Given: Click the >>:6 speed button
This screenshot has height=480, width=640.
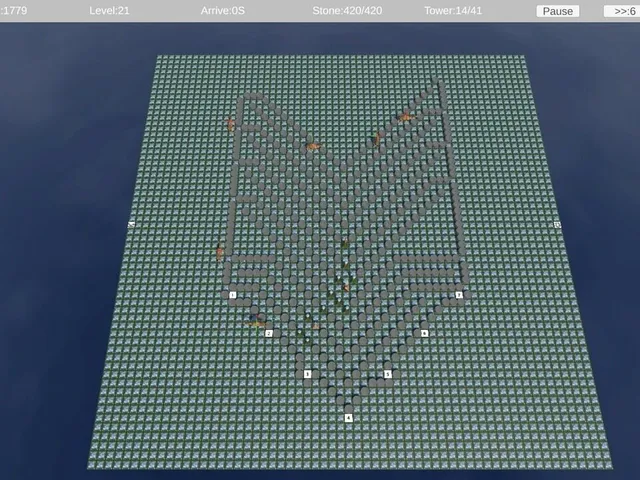Looking at the screenshot, I should point(622,11).
